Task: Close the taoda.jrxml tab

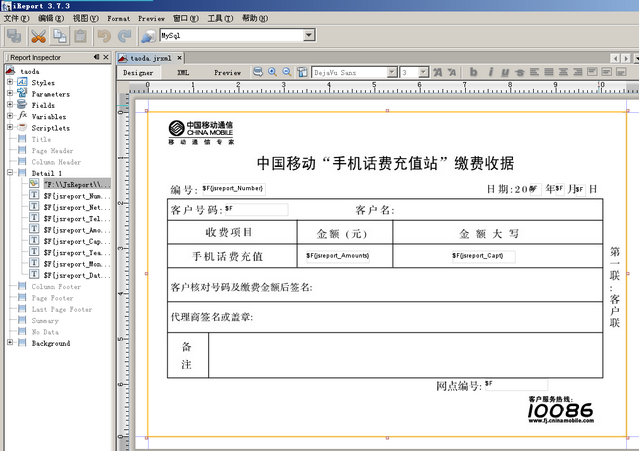Action: [x=179, y=58]
